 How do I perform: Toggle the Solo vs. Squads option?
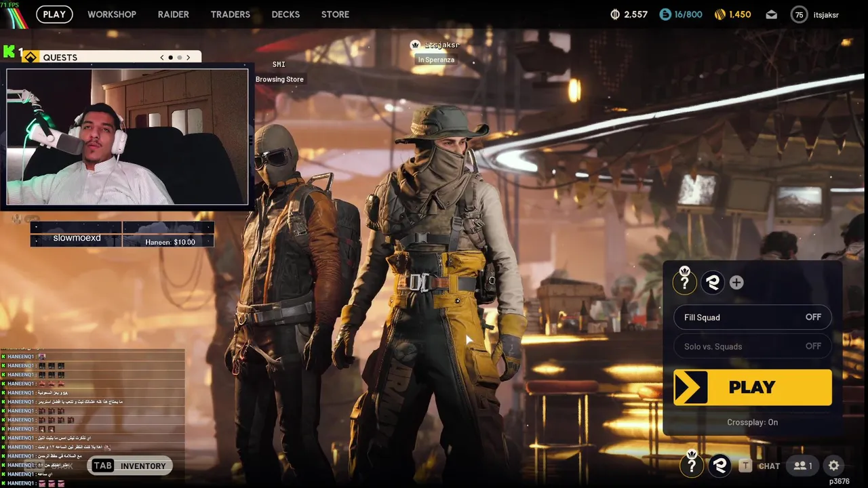point(753,346)
